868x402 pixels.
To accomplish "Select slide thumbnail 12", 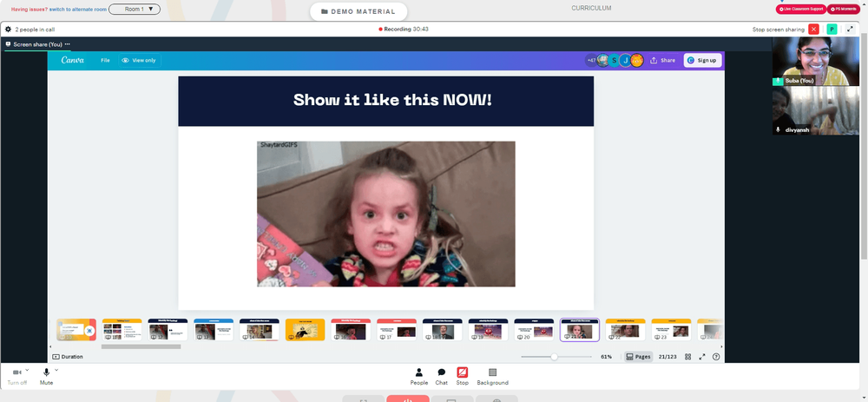I will (x=168, y=329).
